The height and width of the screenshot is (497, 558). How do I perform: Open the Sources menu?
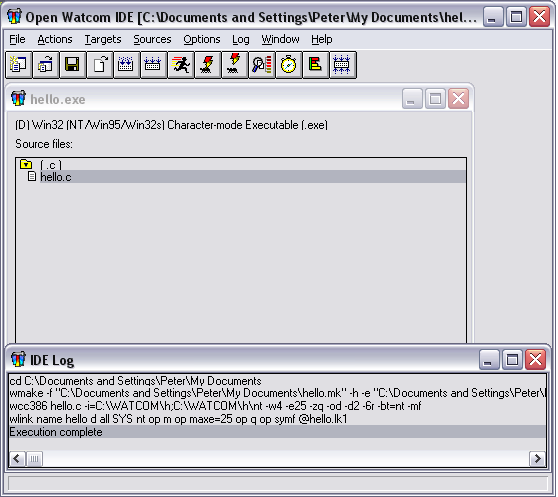point(152,39)
